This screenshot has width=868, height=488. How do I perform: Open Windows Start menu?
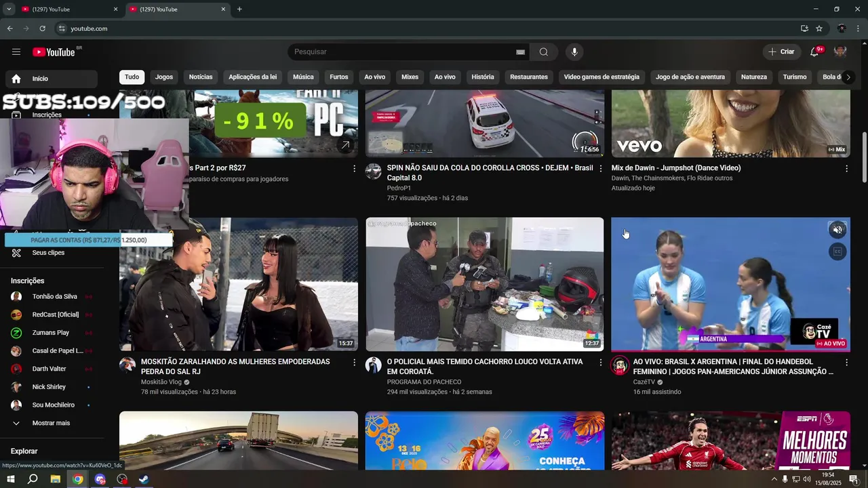11,479
